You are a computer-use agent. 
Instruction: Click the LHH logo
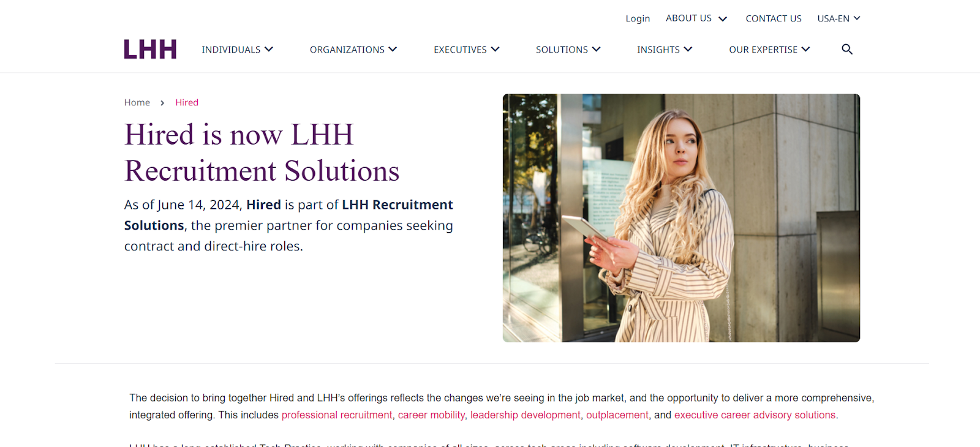tap(150, 49)
